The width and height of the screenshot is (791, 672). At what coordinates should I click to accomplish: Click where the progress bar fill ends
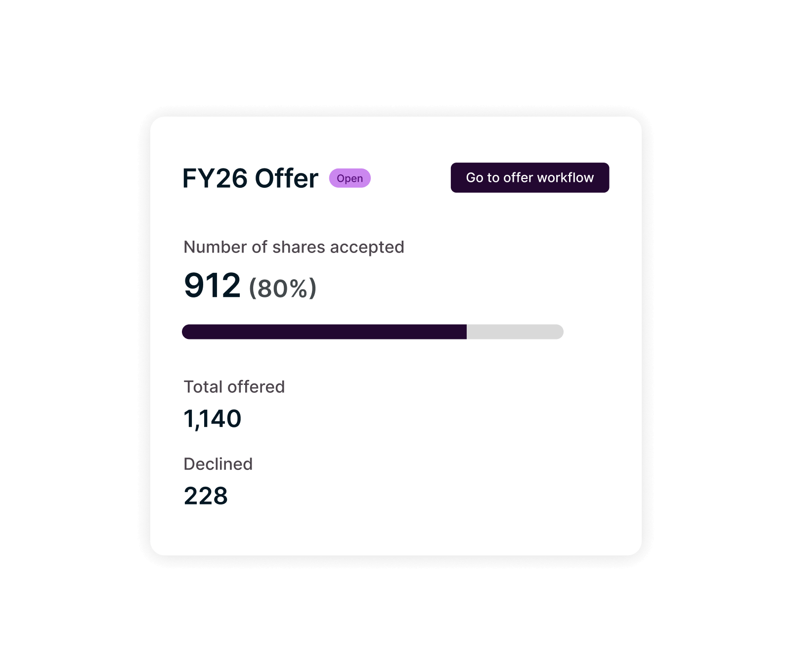tap(466, 332)
